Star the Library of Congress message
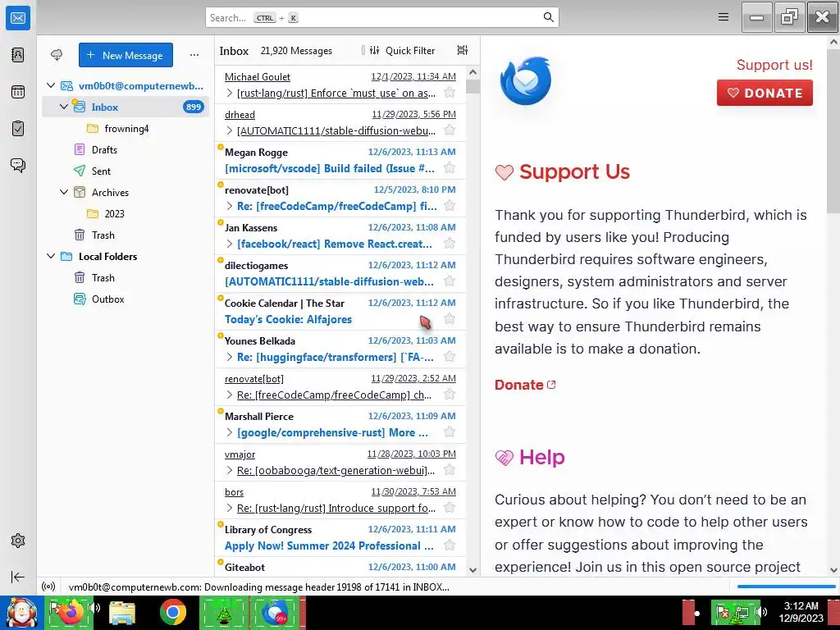Viewport: 840px width, 630px height. pos(450,546)
